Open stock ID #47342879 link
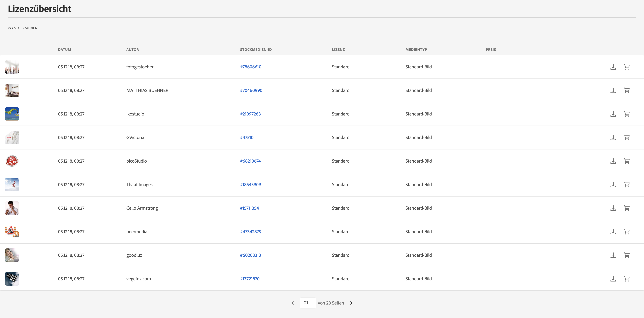Screen dimensions: 644x318 tap(251, 232)
